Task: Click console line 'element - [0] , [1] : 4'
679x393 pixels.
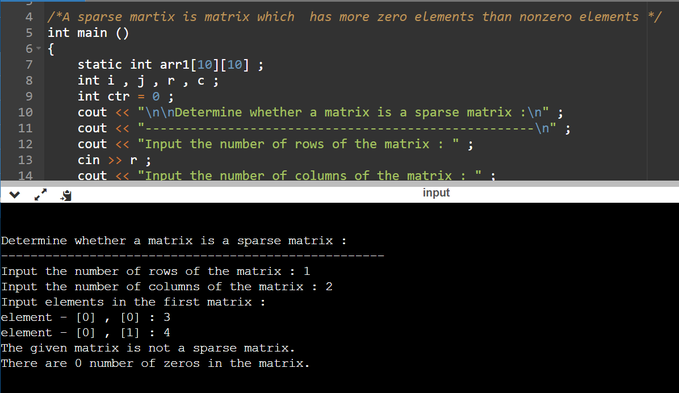Action: pos(85,333)
